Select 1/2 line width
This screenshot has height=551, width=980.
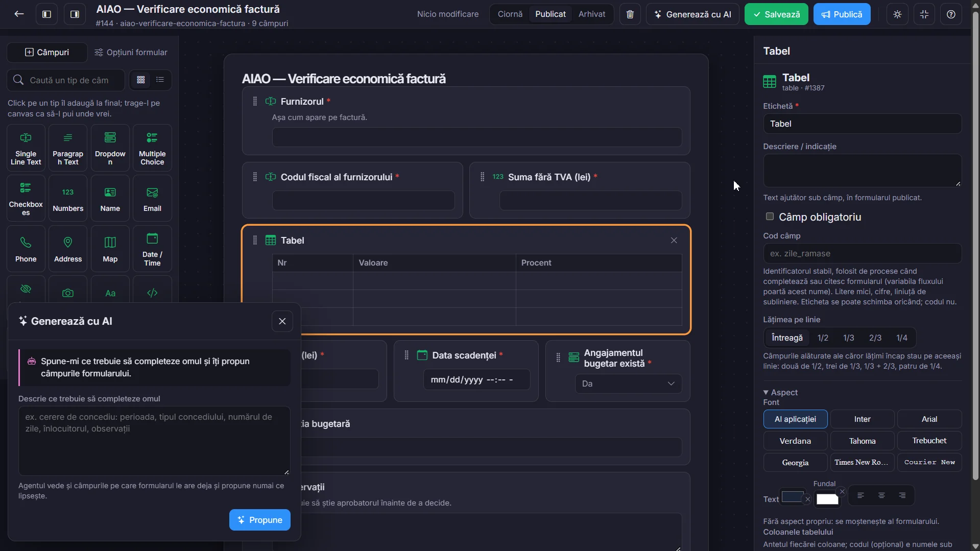(823, 338)
